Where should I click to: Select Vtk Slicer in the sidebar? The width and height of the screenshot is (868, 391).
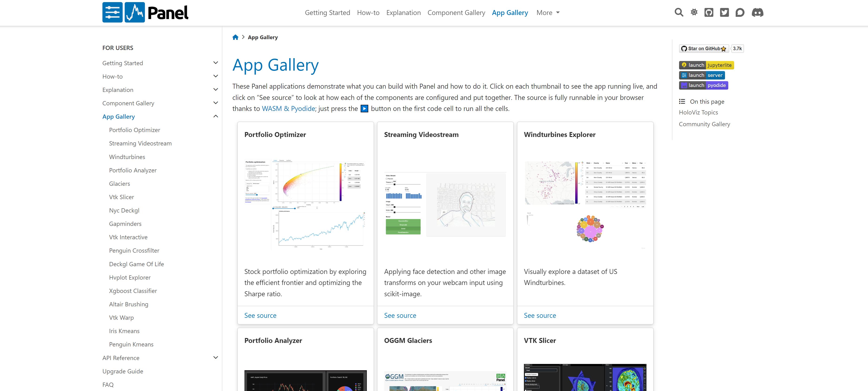121,197
